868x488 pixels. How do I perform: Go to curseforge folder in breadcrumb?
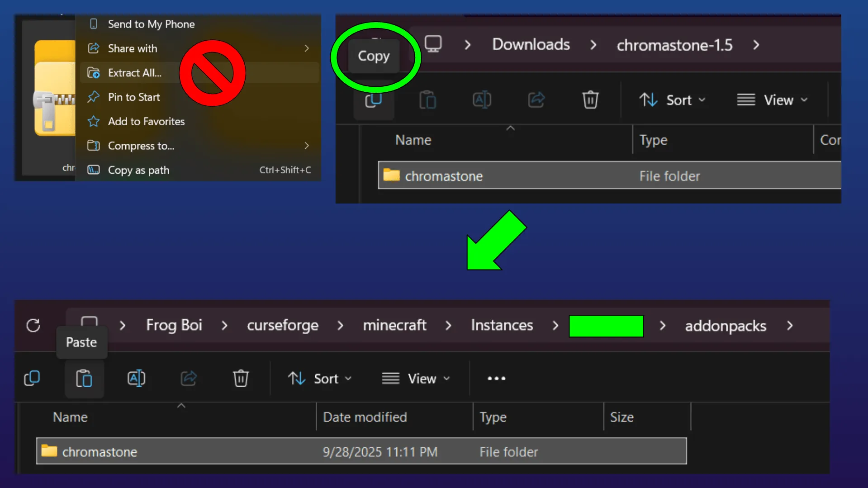point(282,326)
